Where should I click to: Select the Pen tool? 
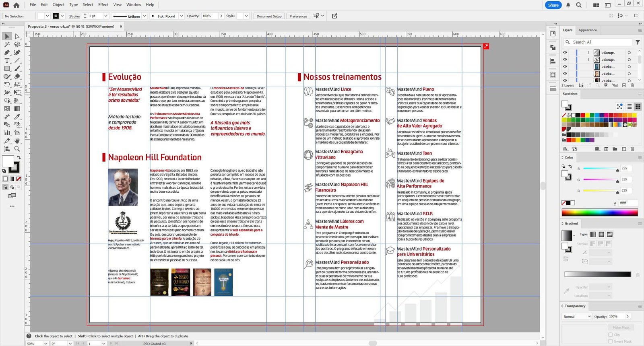click(x=7, y=52)
